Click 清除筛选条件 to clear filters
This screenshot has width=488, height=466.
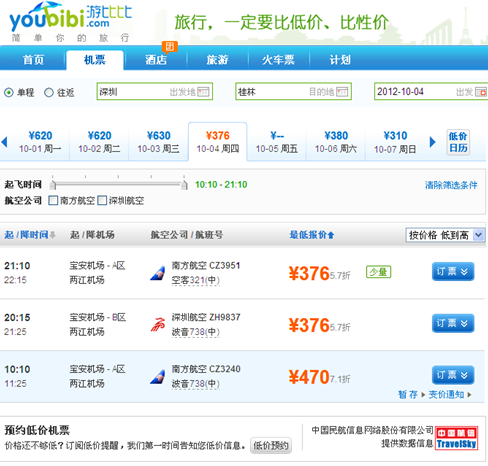451,185
